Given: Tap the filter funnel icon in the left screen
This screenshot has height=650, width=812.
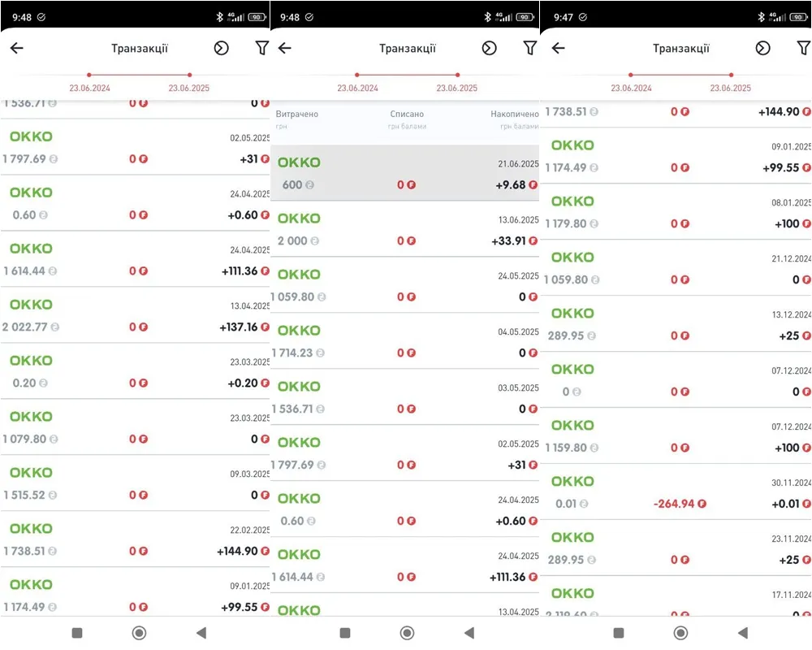Looking at the screenshot, I should point(261,48).
